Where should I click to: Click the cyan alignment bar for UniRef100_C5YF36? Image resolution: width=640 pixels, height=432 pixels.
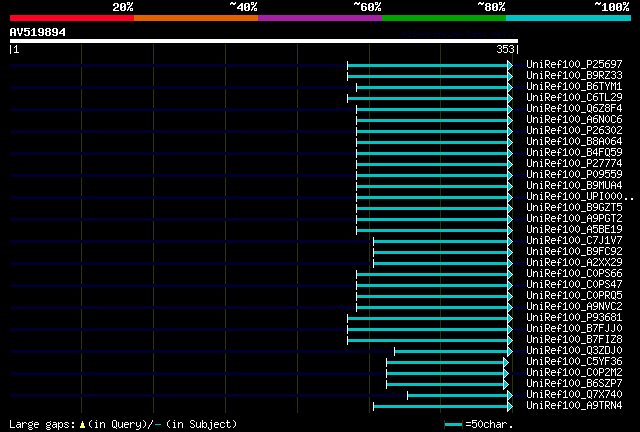pyautogui.click(x=447, y=363)
